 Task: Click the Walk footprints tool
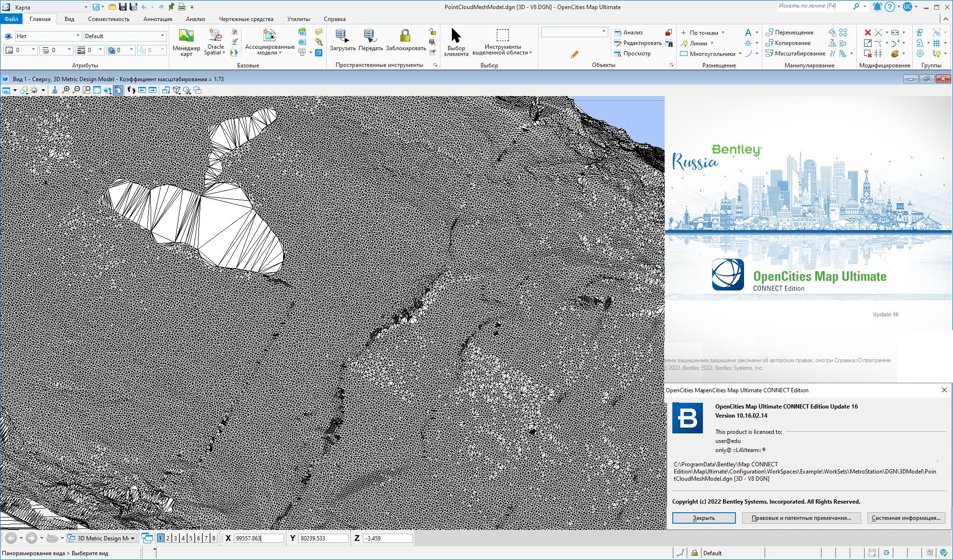pyautogui.click(x=131, y=90)
